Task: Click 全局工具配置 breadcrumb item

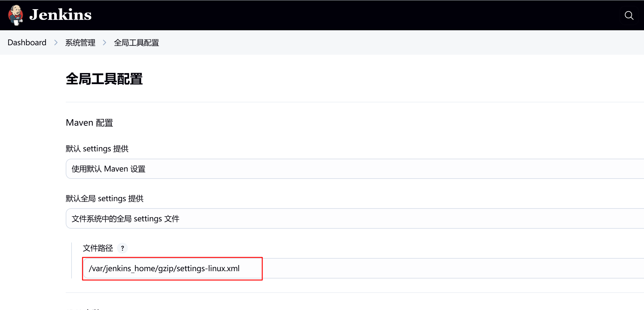Action: point(136,42)
